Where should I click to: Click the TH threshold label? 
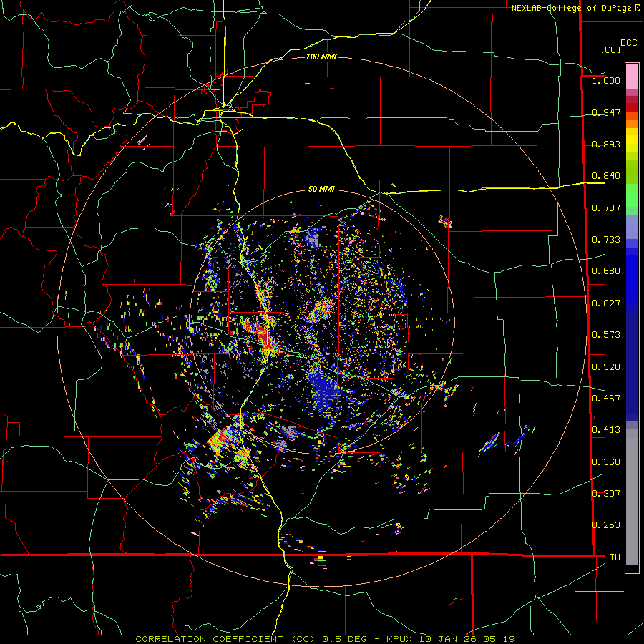tap(615, 557)
